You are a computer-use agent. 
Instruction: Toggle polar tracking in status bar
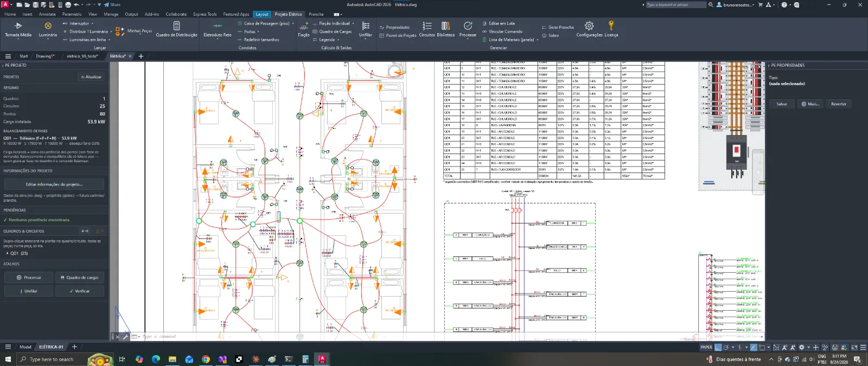pos(726,347)
